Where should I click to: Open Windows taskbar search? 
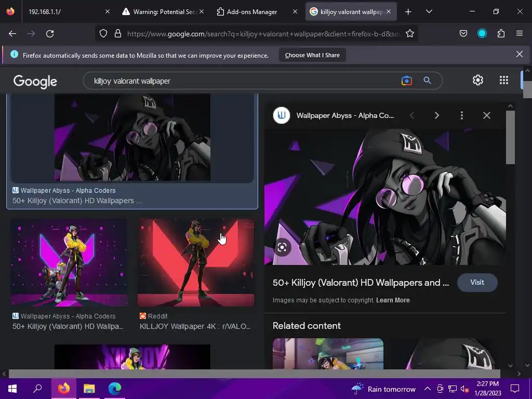point(37,388)
